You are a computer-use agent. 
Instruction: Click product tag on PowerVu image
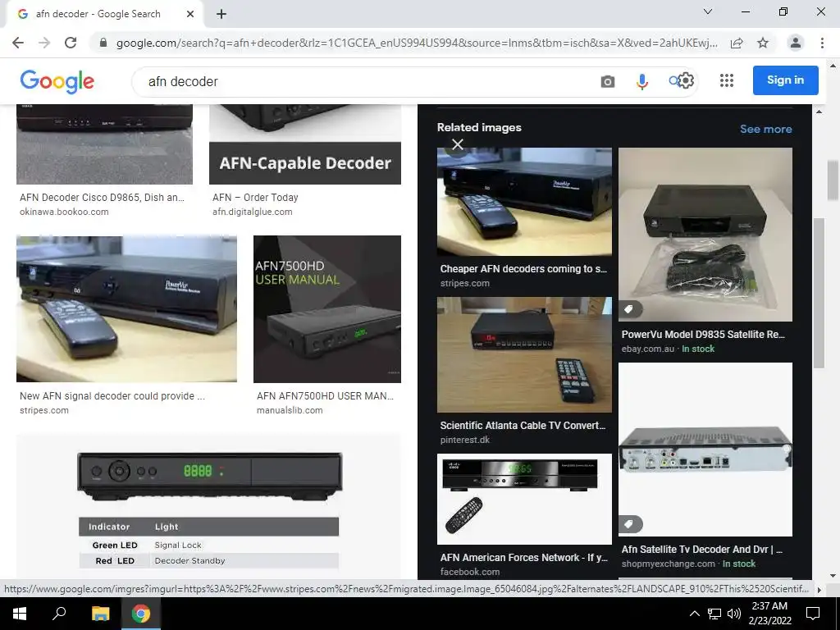(630, 309)
